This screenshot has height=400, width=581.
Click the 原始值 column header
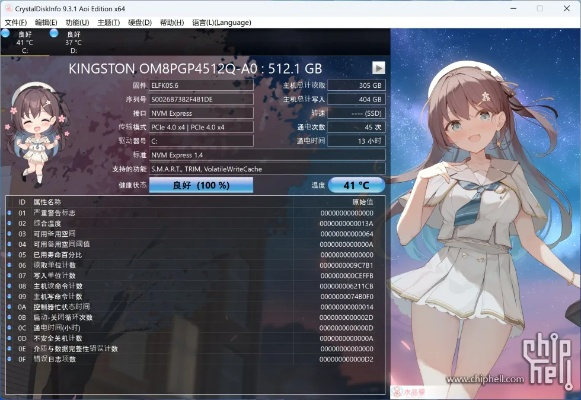point(362,202)
